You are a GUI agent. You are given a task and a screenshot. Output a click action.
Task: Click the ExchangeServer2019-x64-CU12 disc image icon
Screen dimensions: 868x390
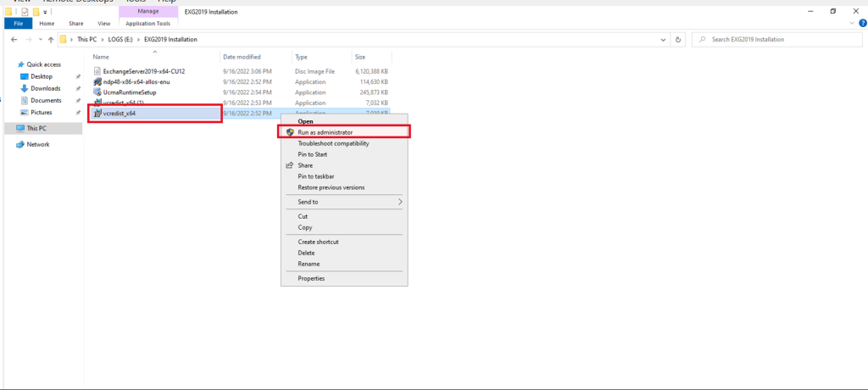pos(97,71)
